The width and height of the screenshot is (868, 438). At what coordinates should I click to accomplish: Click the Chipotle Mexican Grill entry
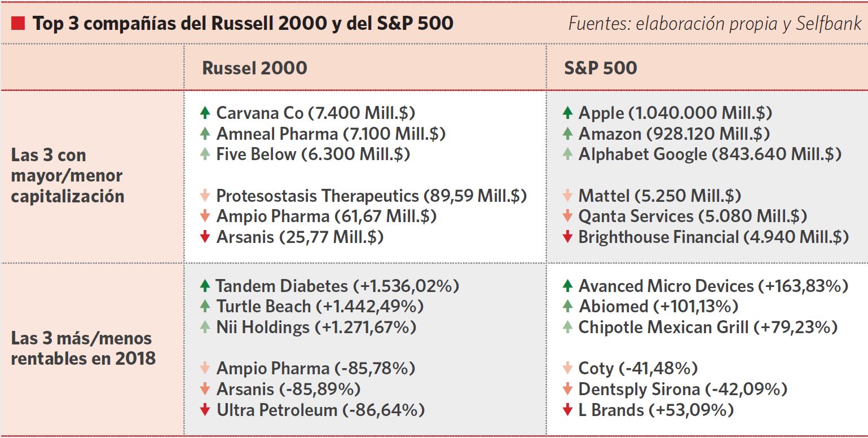click(708, 327)
